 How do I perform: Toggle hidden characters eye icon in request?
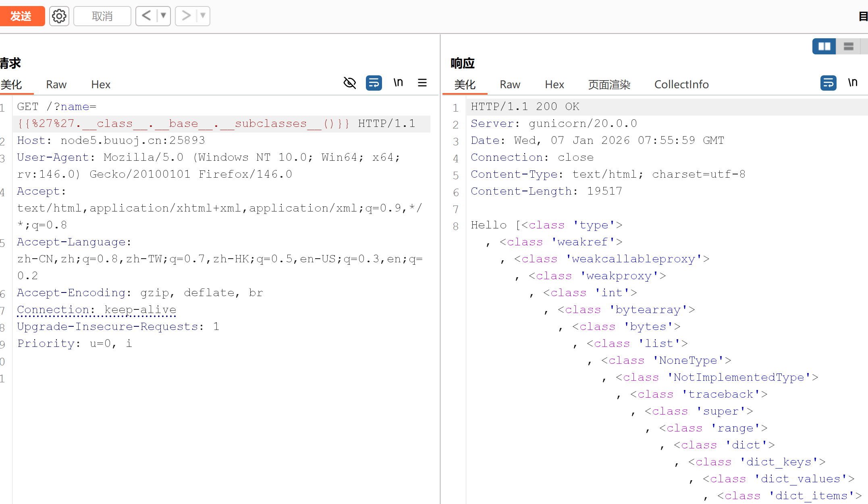[x=349, y=83]
